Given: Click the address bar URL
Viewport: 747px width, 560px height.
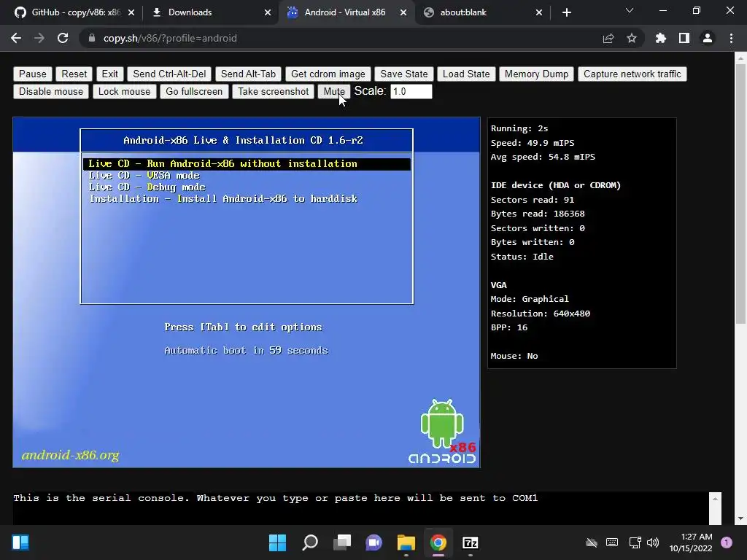Looking at the screenshot, I should pyautogui.click(x=170, y=38).
